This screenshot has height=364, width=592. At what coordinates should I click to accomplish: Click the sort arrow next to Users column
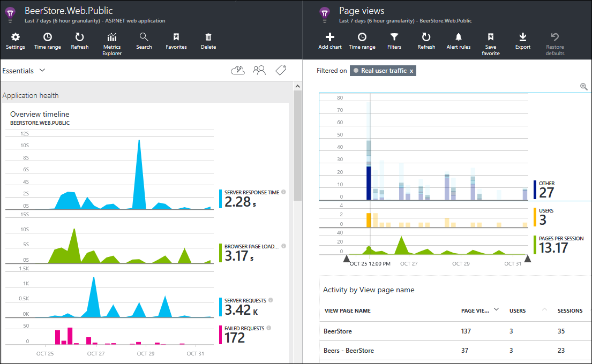544,309
